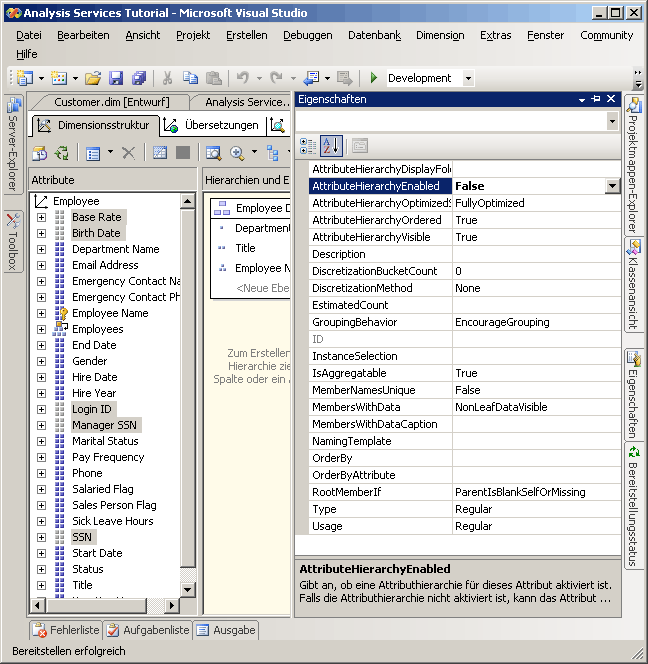Viewport: 648px width, 664px height.
Task: Open the Development configuration dropdown
Action: point(468,78)
